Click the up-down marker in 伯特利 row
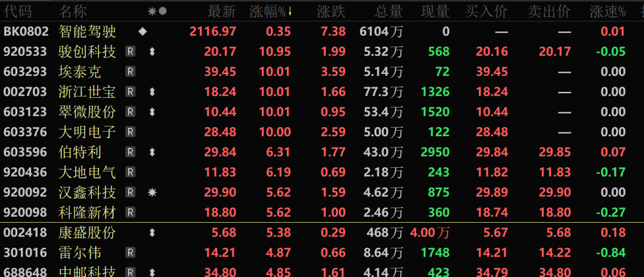The image size is (644, 277). [x=152, y=152]
